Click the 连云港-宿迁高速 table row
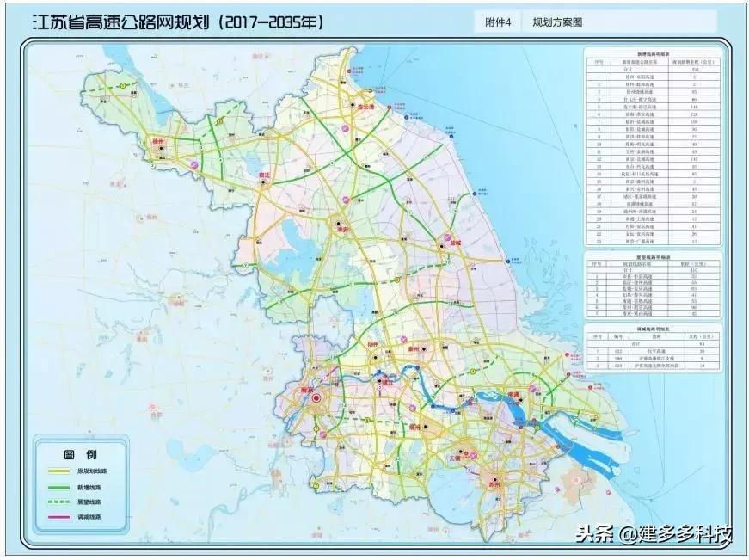 click(x=654, y=107)
